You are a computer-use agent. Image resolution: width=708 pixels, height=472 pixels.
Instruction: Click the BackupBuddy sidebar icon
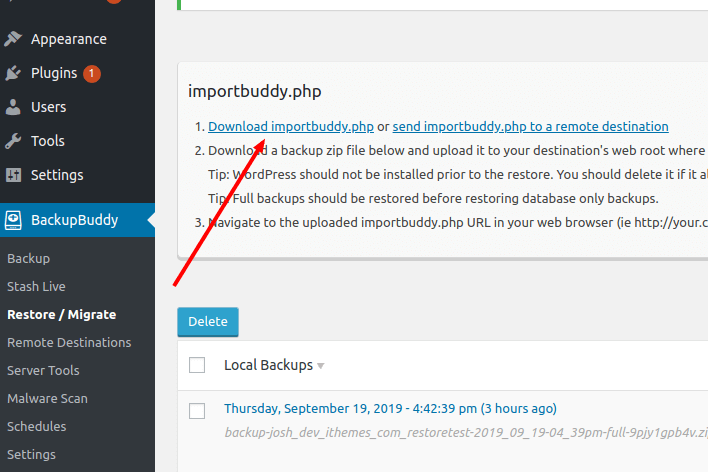[13, 220]
